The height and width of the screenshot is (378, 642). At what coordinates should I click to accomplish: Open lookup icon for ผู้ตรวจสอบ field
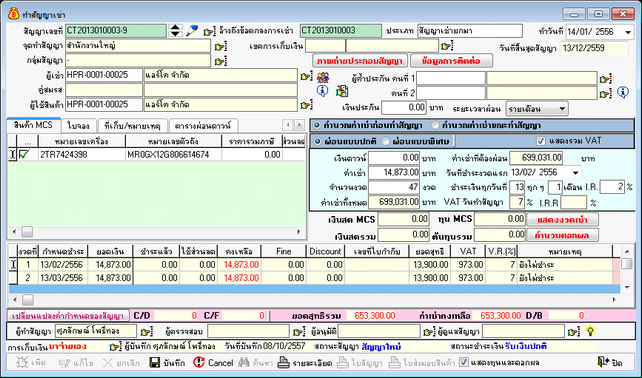tap(299, 331)
